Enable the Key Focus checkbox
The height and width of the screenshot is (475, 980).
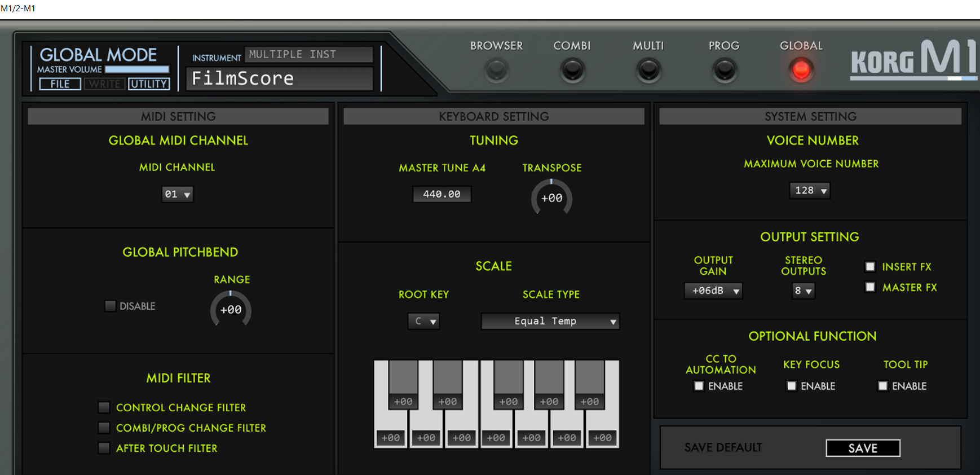coord(791,386)
